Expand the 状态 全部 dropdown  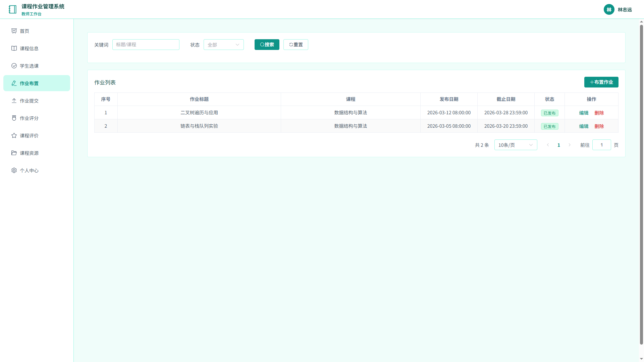coord(224,45)
